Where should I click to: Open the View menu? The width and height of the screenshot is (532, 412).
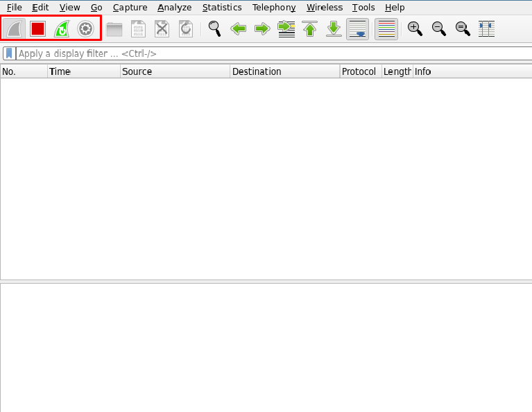[69, 7]
